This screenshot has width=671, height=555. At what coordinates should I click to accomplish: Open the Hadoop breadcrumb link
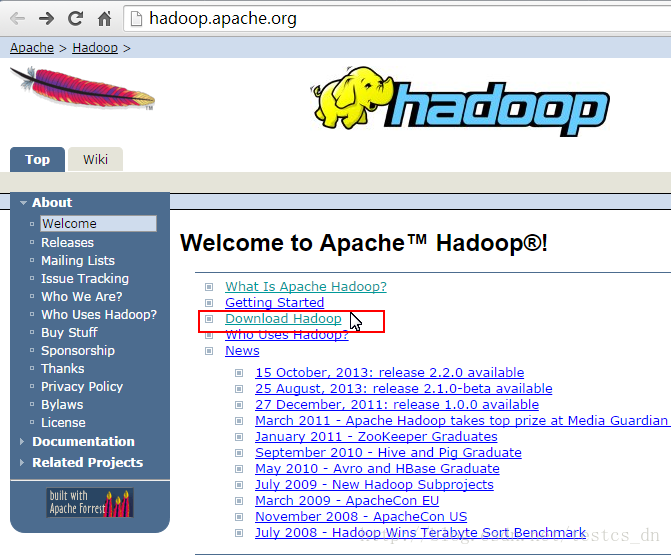coord(95,47)
